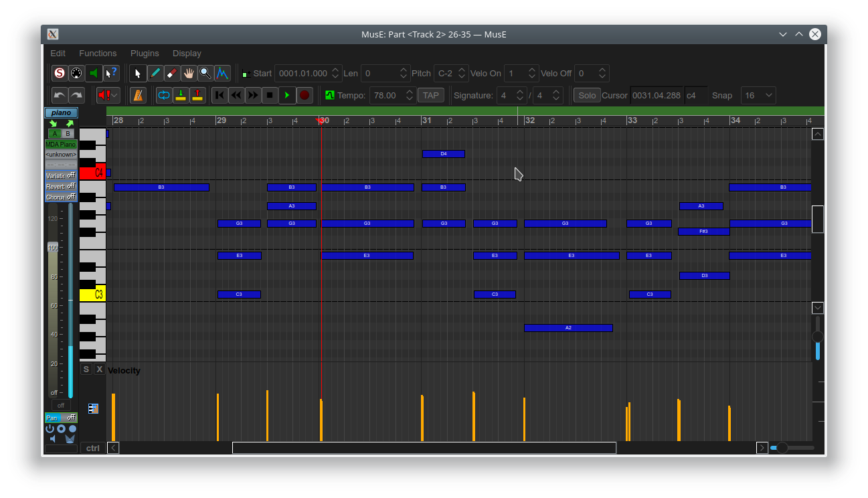Select the Pencil draw tool
Screen dimensions: 868x498
pos(155,73)
